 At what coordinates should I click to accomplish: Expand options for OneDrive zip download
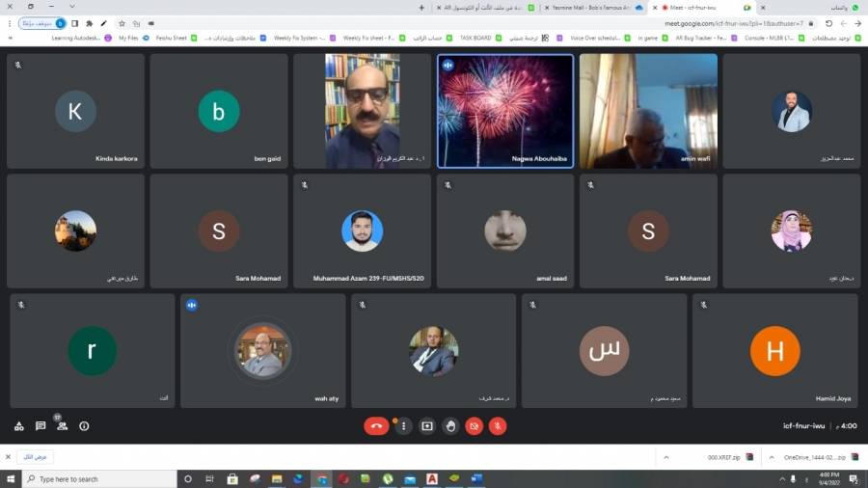[771, 457]
